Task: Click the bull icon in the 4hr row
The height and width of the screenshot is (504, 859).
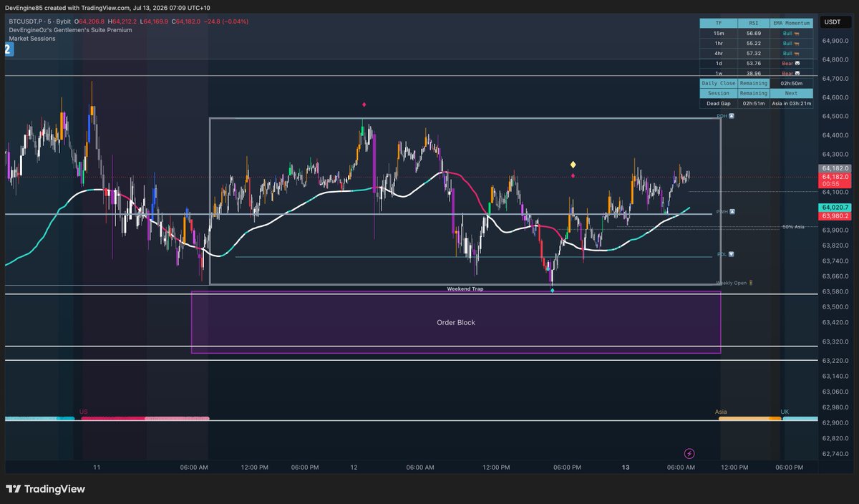Action: point(797,53)
